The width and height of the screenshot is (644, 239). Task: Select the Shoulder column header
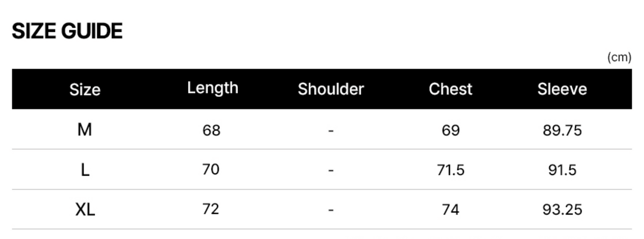(331, 89)
